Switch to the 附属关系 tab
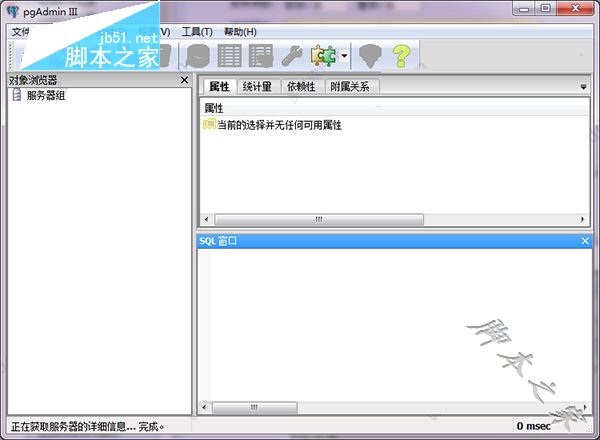 click(350, 86)
